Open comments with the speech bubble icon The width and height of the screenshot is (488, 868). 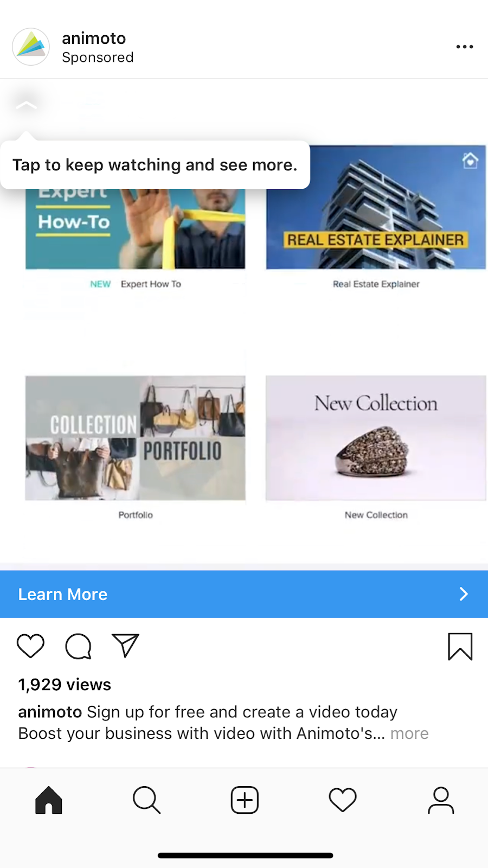tap(79, 646)
